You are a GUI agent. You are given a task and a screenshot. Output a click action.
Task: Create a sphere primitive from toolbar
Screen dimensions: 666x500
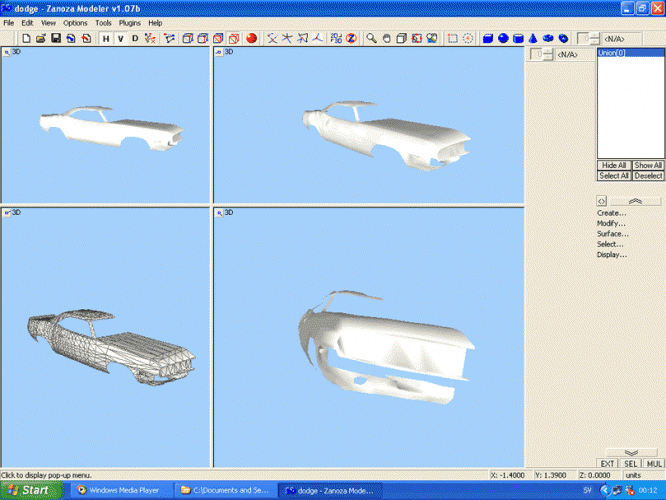[x=503, y=38]
